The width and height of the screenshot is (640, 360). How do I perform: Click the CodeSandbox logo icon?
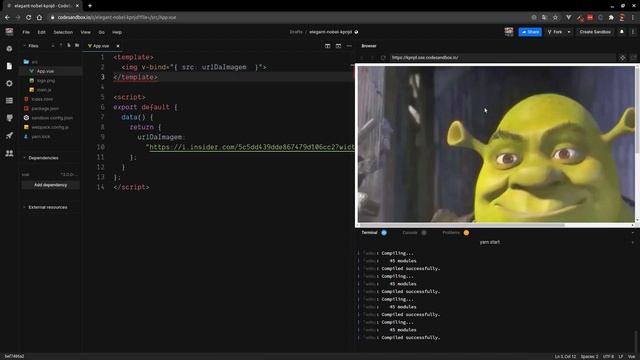point(9,32)
